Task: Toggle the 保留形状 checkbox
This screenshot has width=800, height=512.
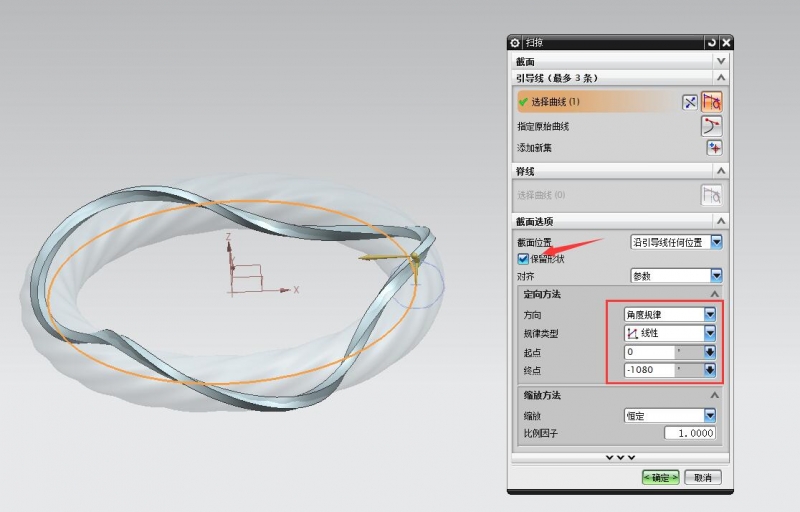Action: (x=522, y=259)
